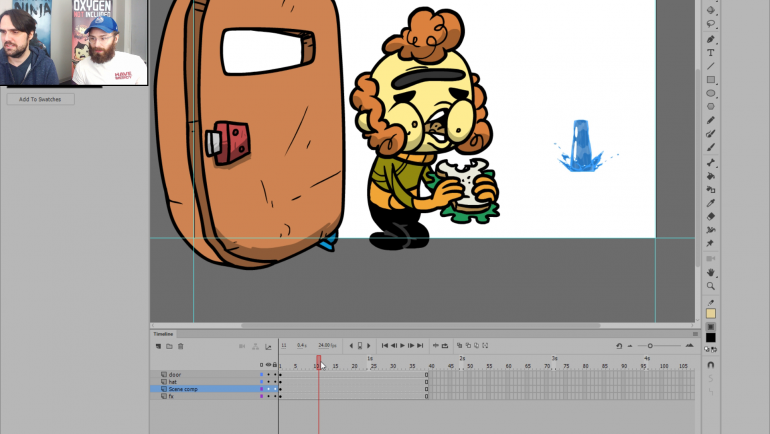The width and height of the screenshot is (770, 434).
Task: Click the 24.00 fps frame rate field
Action: [327, 346]
